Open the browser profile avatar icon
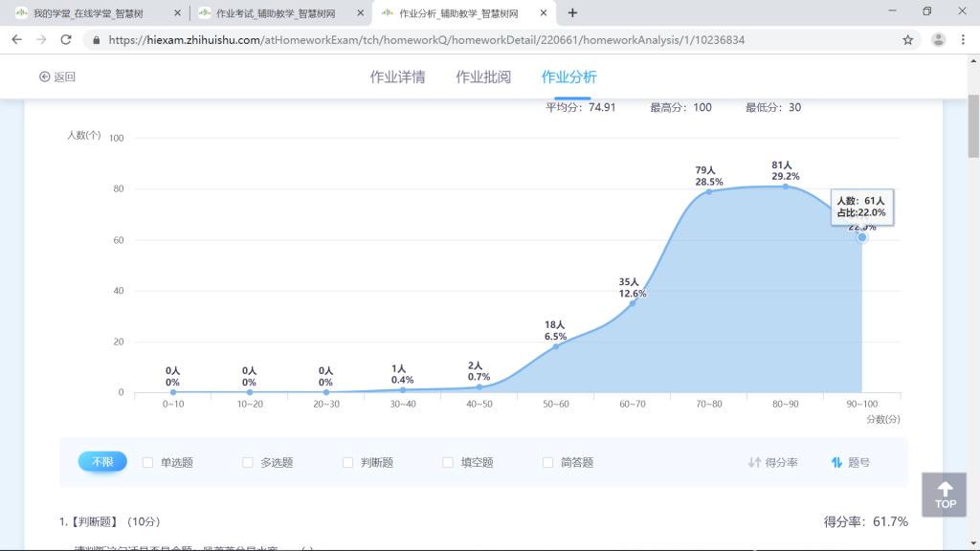This screenshot has height=551, width=980. (938, 40)
